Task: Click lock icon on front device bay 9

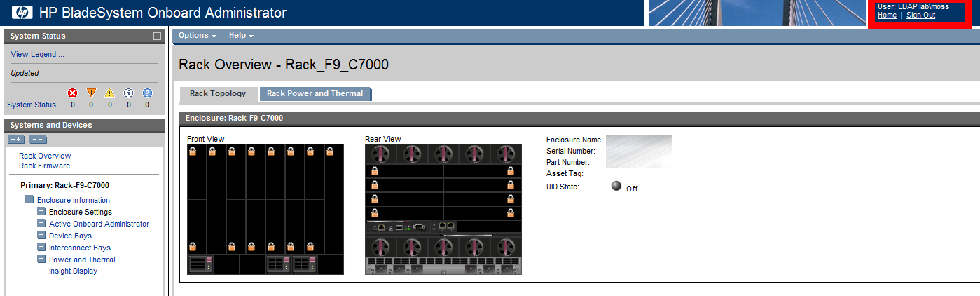Action: (x=193, y=247)
